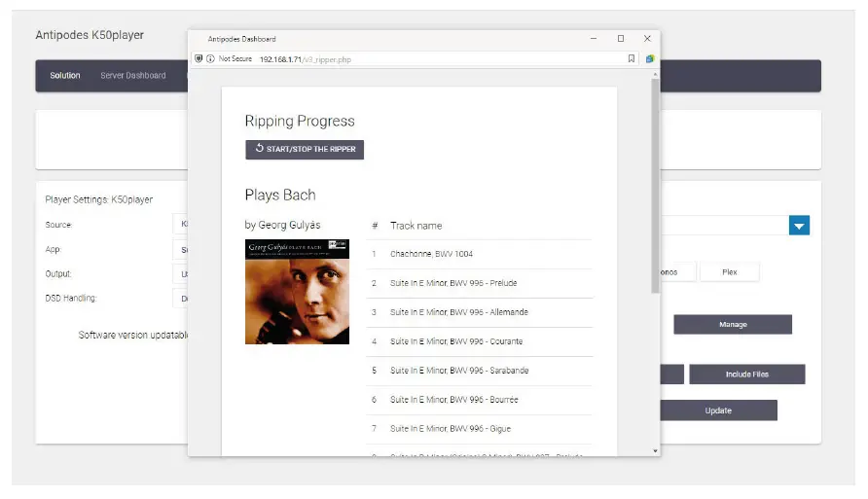
Task: Click the extension icon right of address bar
Action: (650, 58)
